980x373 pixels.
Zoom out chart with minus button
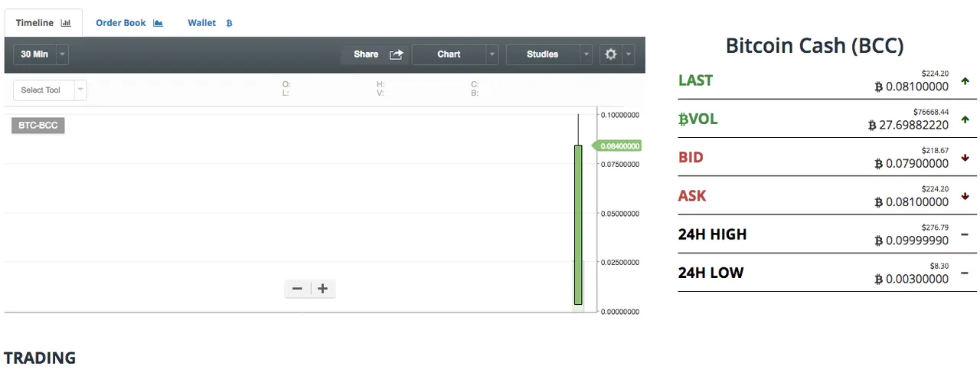pyautogui.click(x=297, y=289)
